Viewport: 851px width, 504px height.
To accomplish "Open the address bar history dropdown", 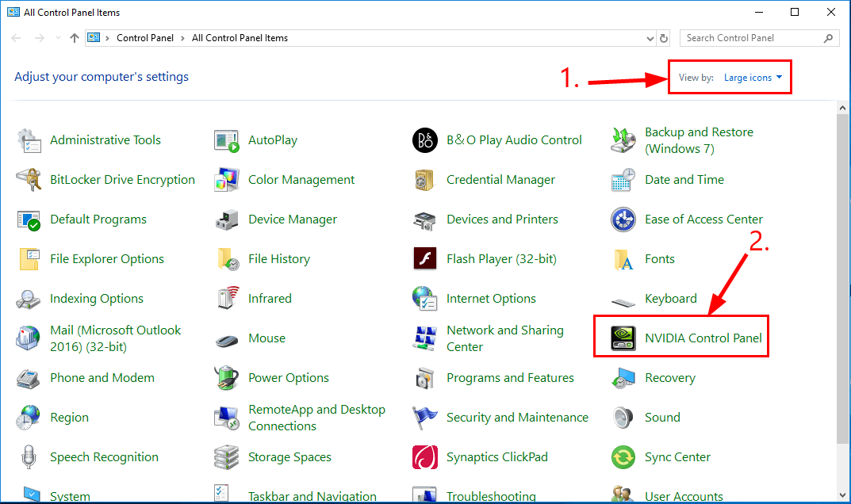I will (650, 37).
